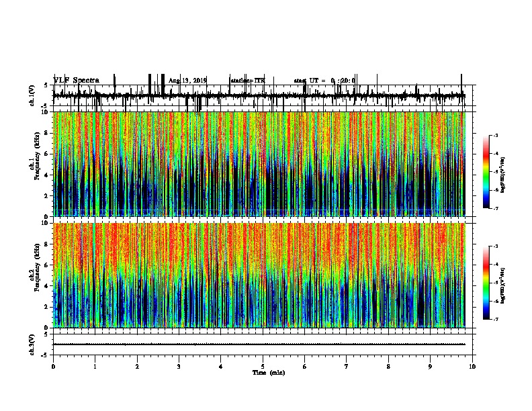Viewport: 532px width, 411px height.
Task: Click the time axis tick label '3'
Action: click(179, 367)
